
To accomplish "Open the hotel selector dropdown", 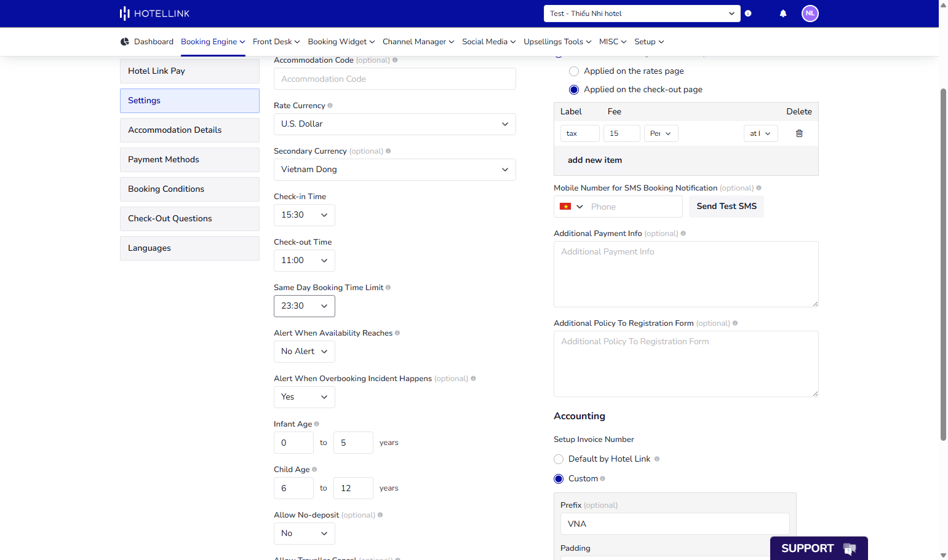I will 642,14.
